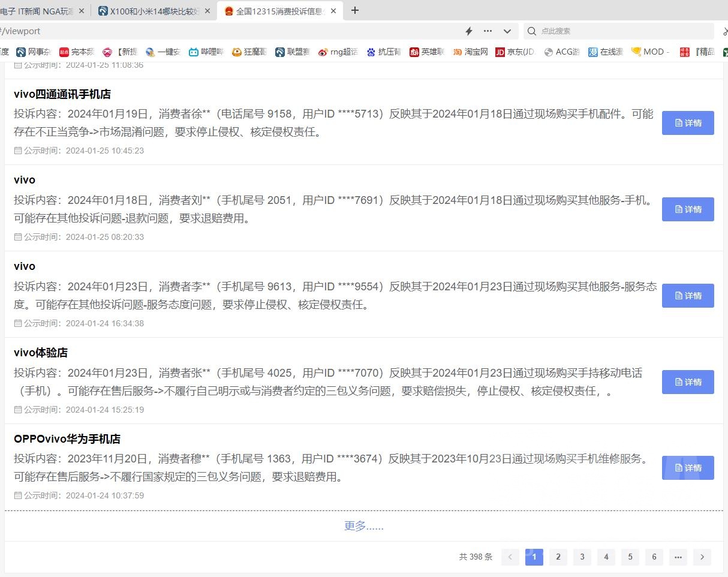The image size is (728, 577).
Task: Switch to the NGA玩家 news tab
Action: (39, 10)
